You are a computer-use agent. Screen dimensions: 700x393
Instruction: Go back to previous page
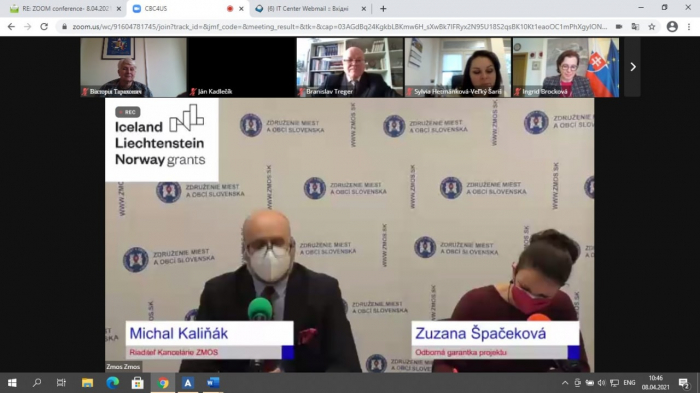11,27
